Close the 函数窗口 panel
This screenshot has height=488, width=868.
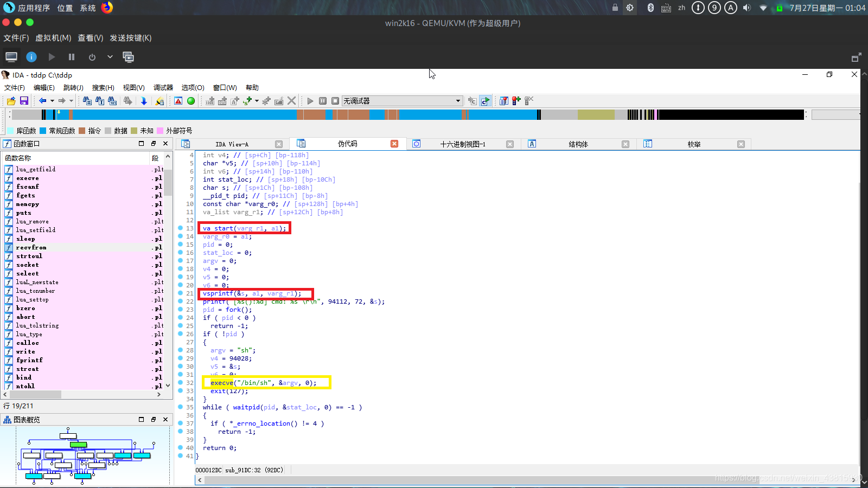click(165, 144)
